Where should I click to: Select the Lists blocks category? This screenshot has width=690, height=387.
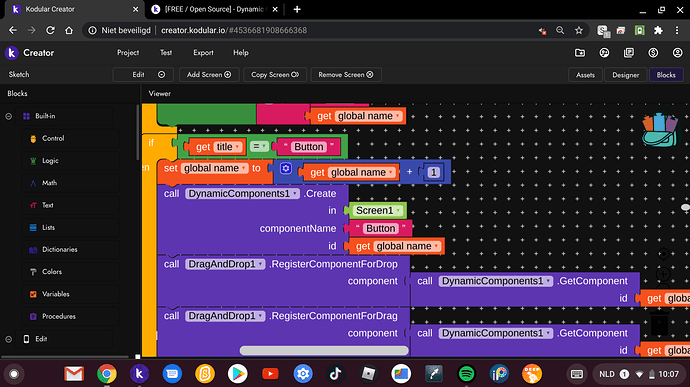(x=70, y=228)
